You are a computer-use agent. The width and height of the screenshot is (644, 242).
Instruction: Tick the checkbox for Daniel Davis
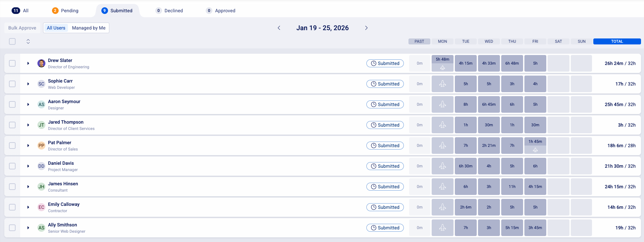[12, 166]
